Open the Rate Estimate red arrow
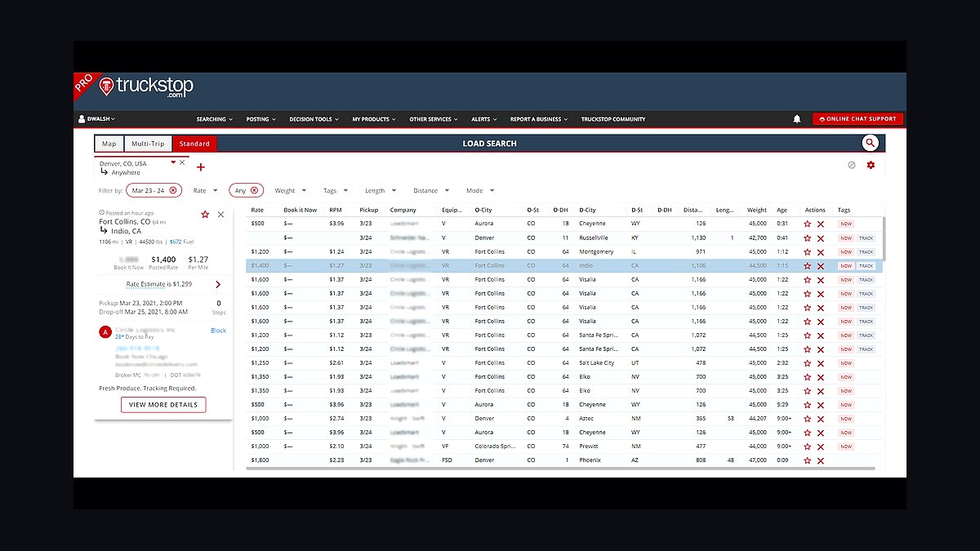 218,284
